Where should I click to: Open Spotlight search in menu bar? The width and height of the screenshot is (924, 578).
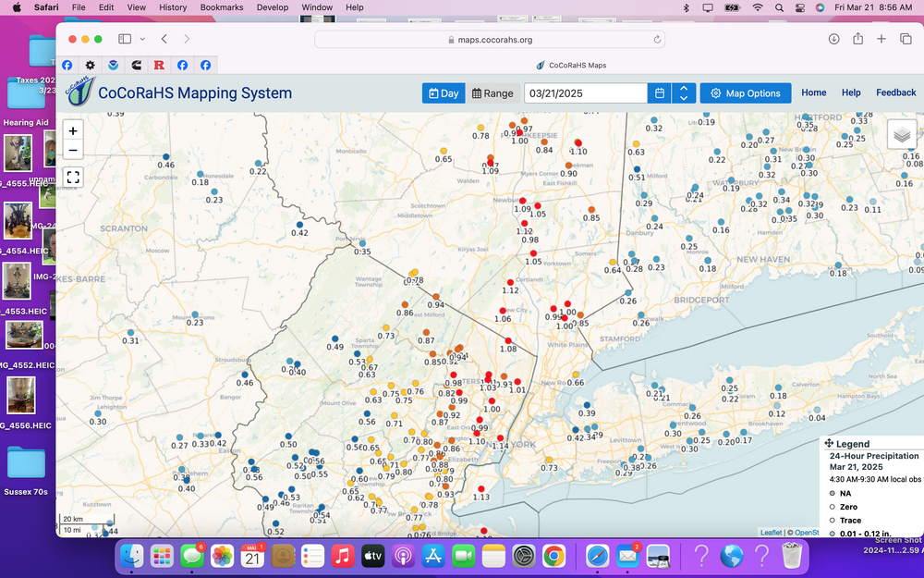[779, 7]
